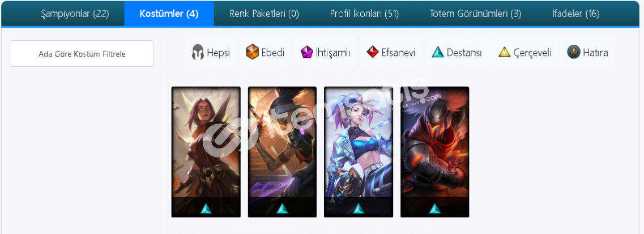The image size is (644, 234).
Task: Go to the Profil İkonları (51) tab
Action: [x=364, y=14]
